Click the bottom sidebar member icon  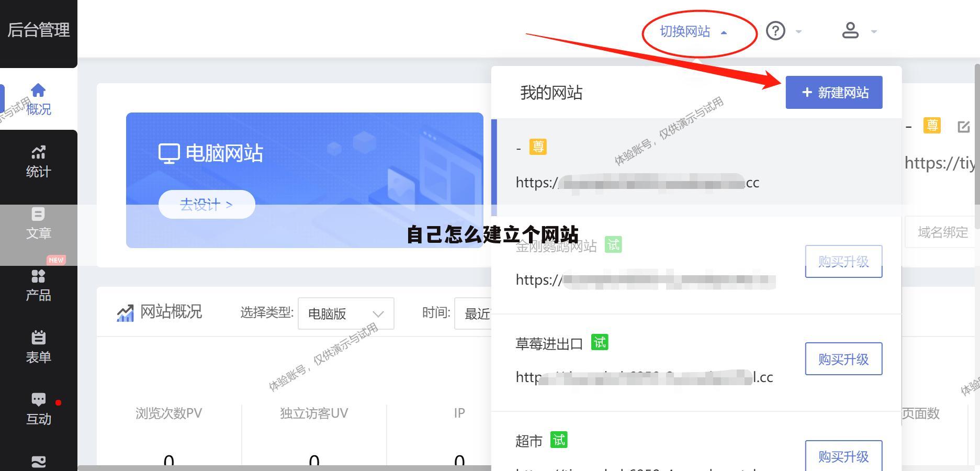point(38,462)
